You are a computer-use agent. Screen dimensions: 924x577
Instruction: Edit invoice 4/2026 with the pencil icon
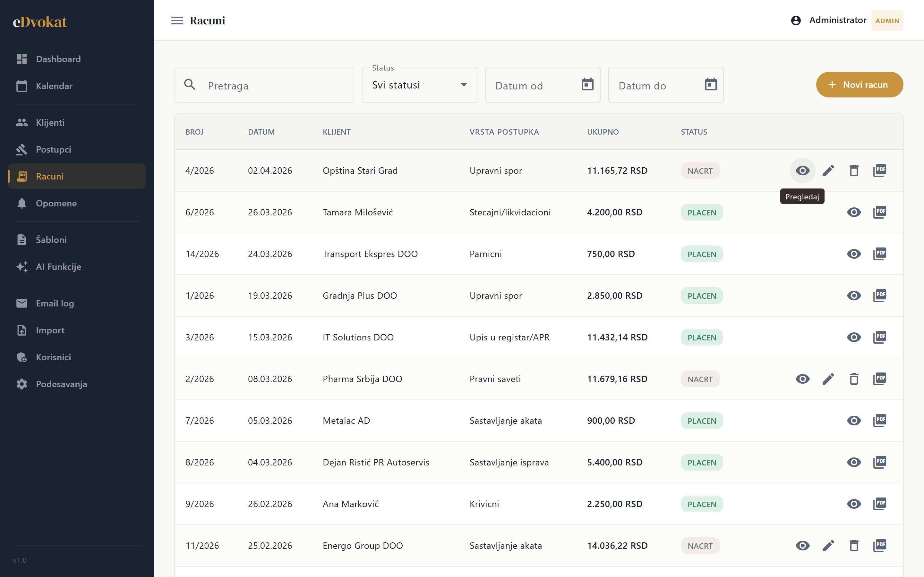[828, 171]
